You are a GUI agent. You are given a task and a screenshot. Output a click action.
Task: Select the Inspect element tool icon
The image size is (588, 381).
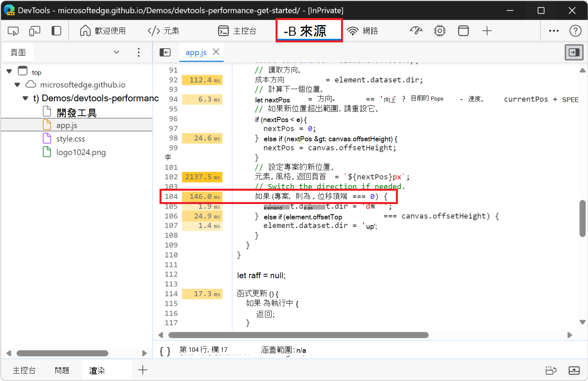coord(13,31)
